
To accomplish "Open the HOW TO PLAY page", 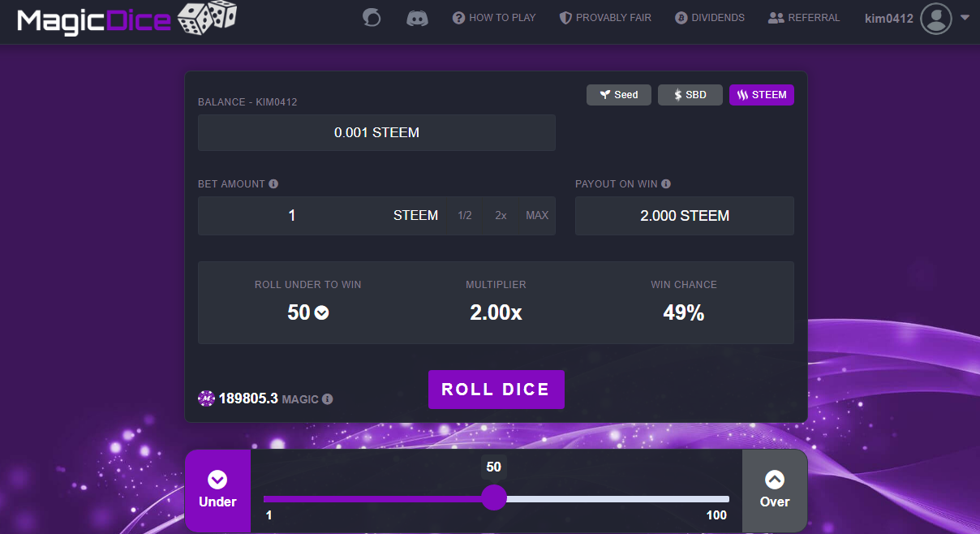I will pyautogui.click(x=494, y=17).
